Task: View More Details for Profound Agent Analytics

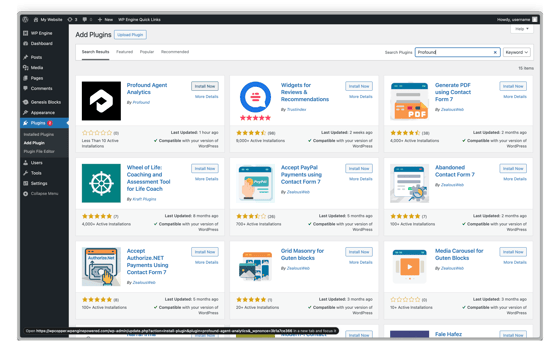Action: tap(206, 96)
